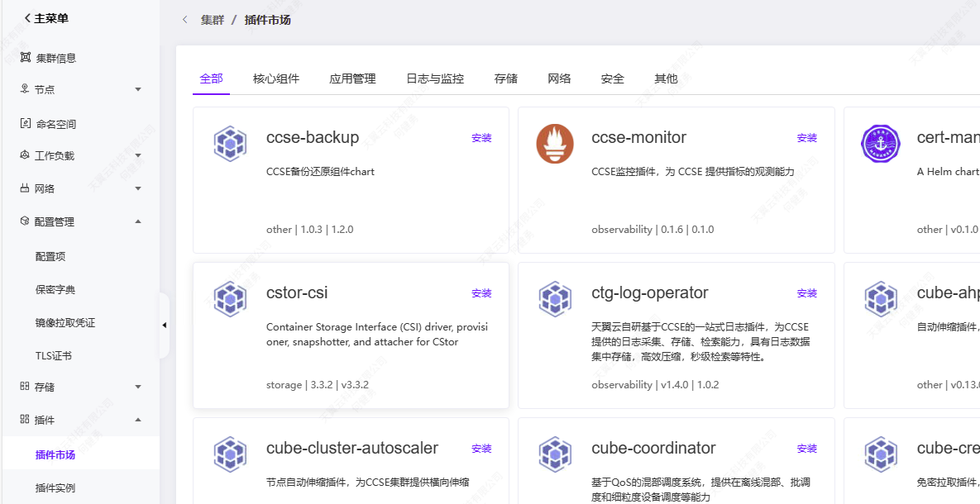Click version text 'observability | 0.1.6 | 0.1.0'

tap(653, 229)
